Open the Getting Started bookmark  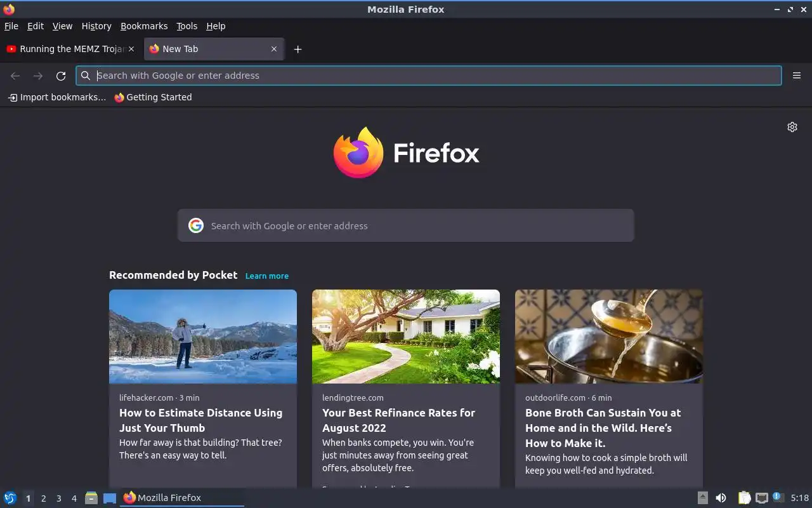[153, 97]
